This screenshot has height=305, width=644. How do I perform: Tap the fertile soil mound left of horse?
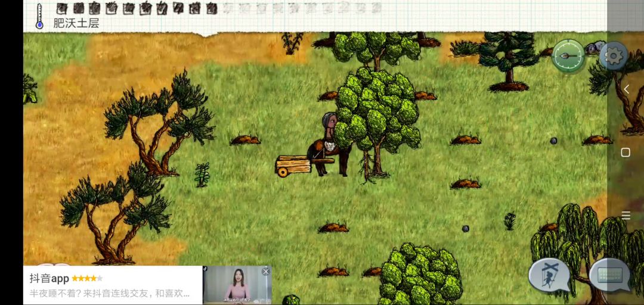pyautogui.click(x=245, y=140)
